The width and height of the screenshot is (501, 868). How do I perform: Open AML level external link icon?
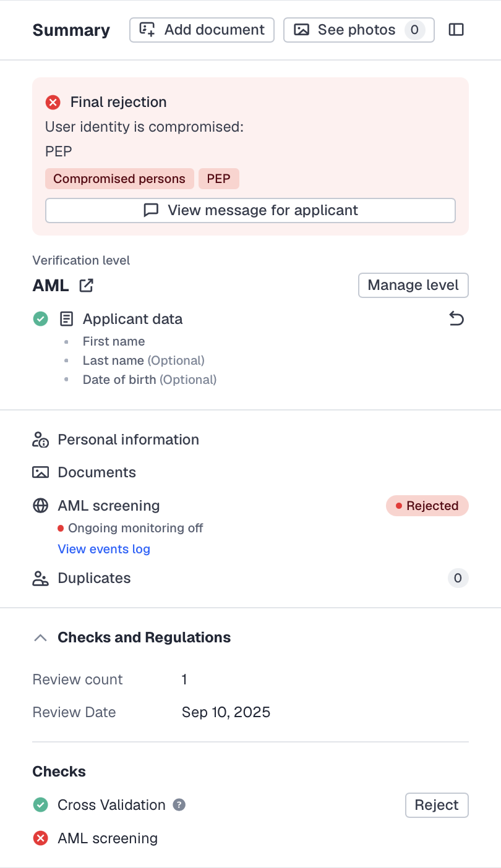pyautogui.click(x=86, y=286)
